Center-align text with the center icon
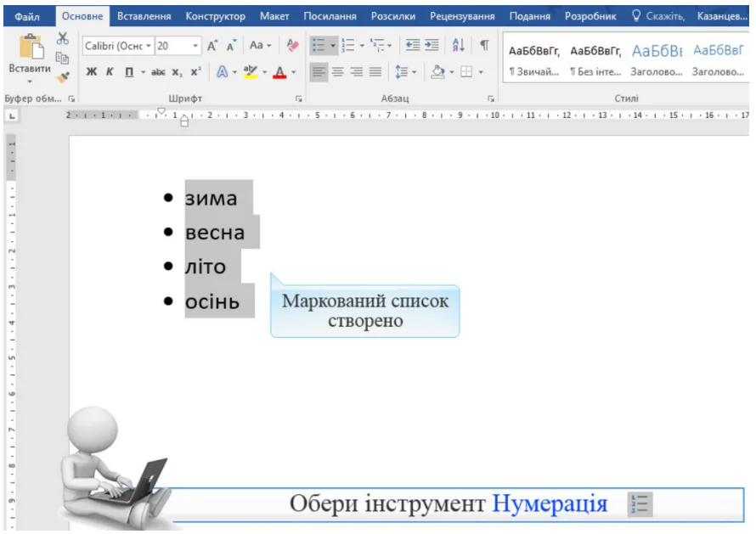The height and width of the screenshot is (534, 756). [338, 73]
